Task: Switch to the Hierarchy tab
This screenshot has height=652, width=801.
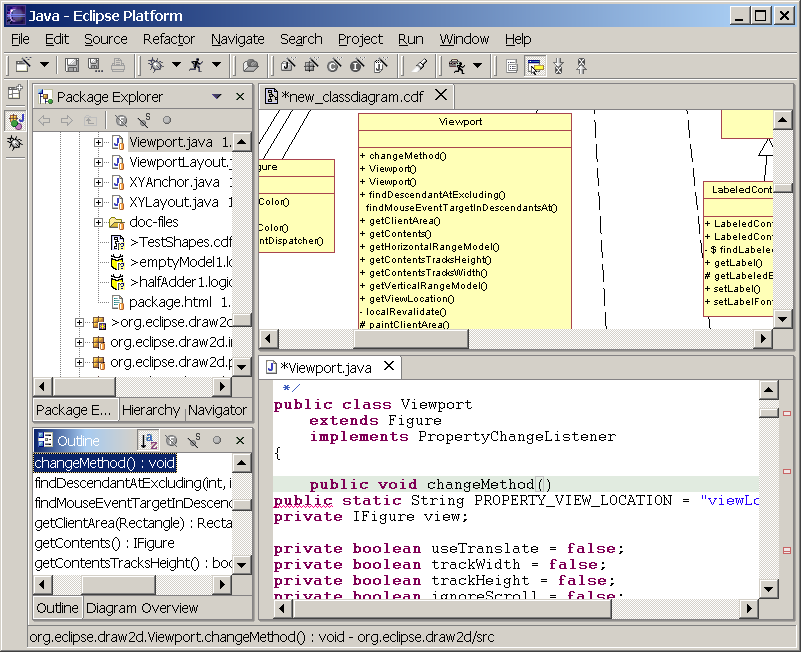Action: point(151,410)
